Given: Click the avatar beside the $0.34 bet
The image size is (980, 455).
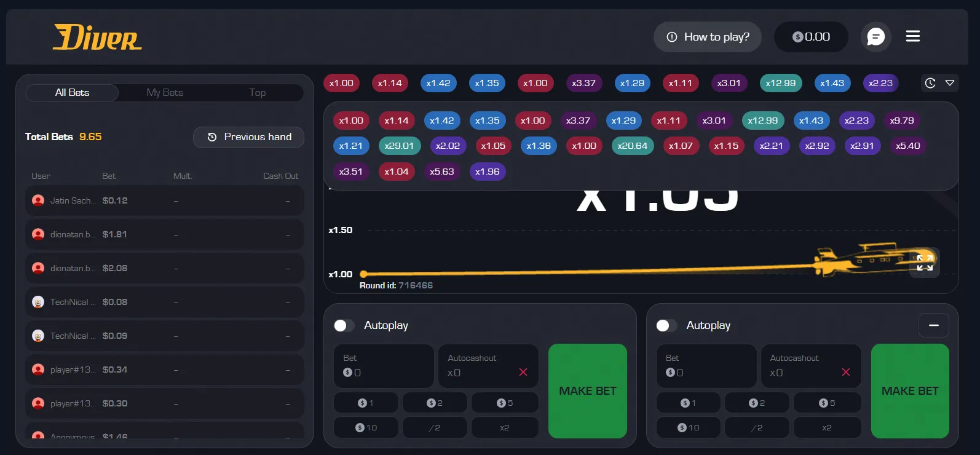Looking at the screenshot, I should click(x=38, y=370).
